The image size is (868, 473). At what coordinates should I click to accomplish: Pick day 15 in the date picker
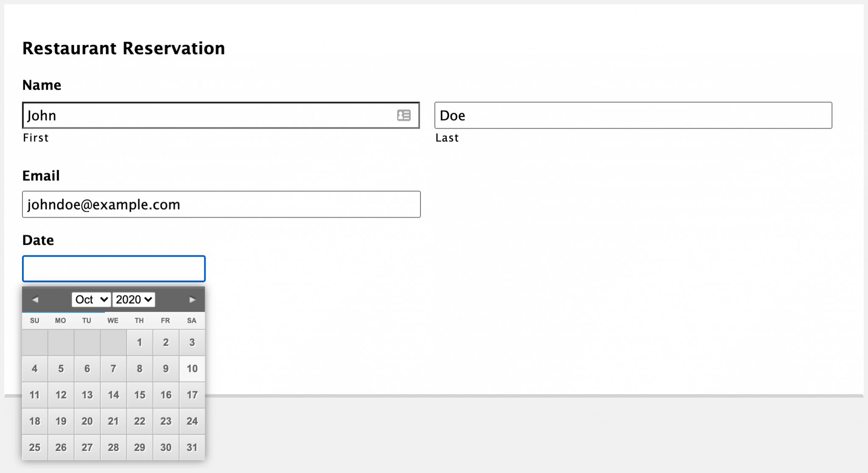[x=139, y=395]
